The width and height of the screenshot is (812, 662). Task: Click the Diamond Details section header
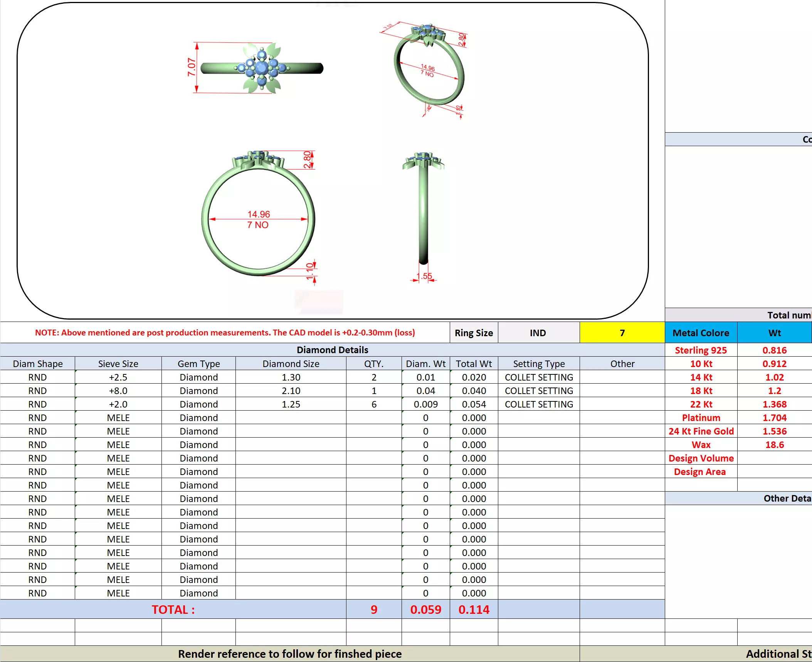pos(332,350)
